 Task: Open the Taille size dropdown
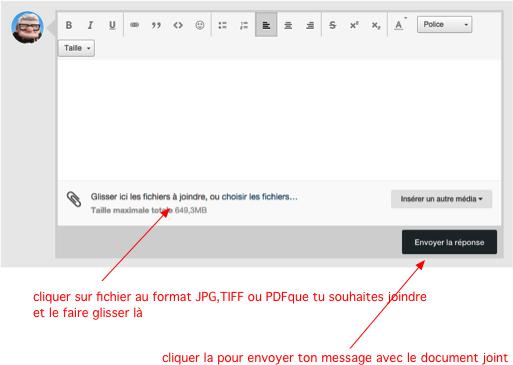[76, 48]
